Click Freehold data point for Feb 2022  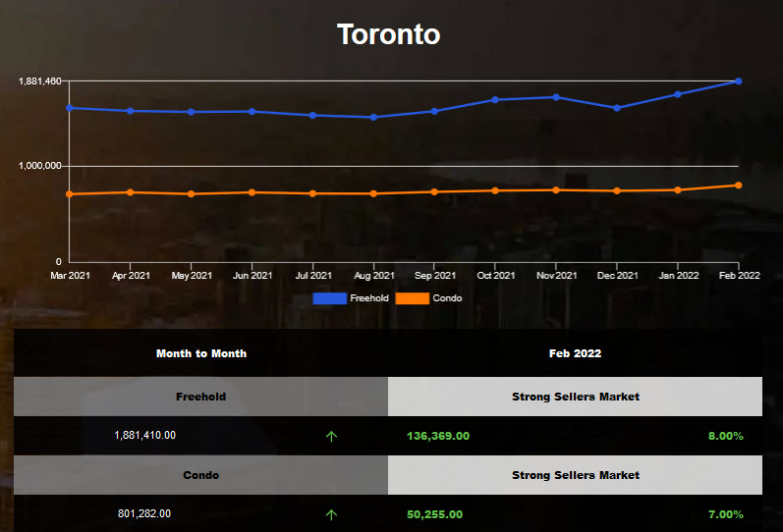738,81
